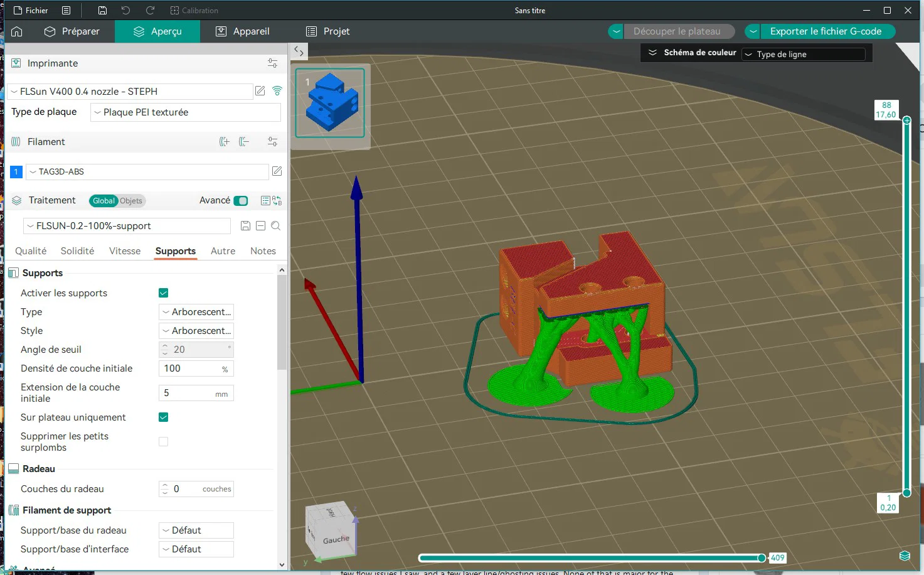Click the Couches du radeau stepper field
The height and width of the screenshot is (575, 924).
[196, 489]
